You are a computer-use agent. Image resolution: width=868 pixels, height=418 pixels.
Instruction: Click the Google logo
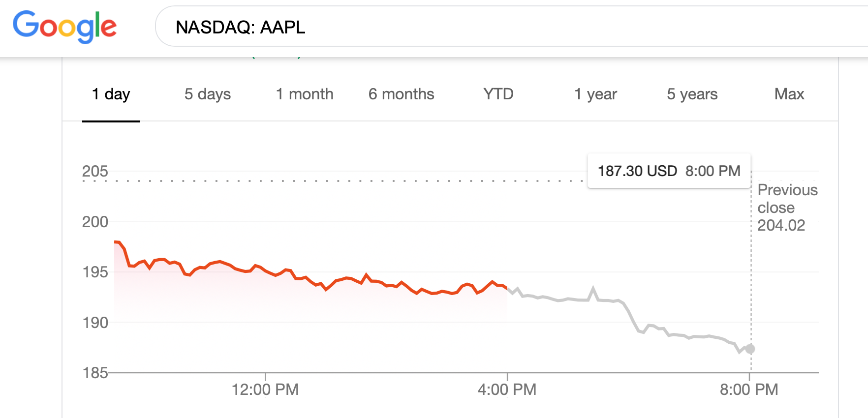point(64,27)
